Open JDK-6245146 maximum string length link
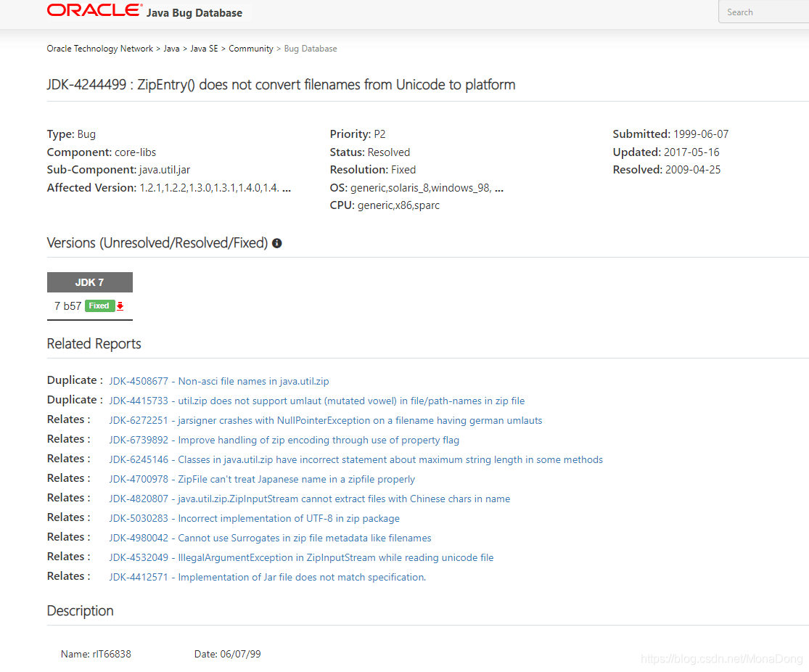The height and width of the screenshot is (672, 809). coord(356,460)
